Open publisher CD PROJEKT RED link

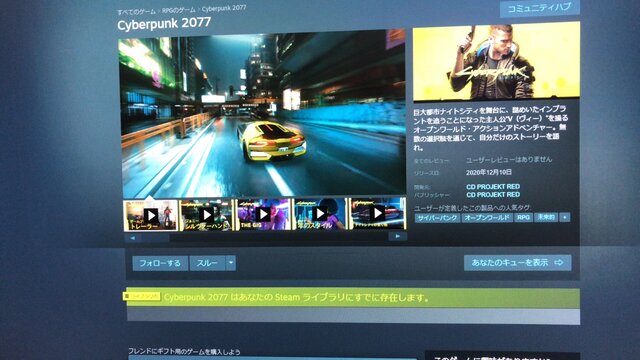click(x=493, y=195)
